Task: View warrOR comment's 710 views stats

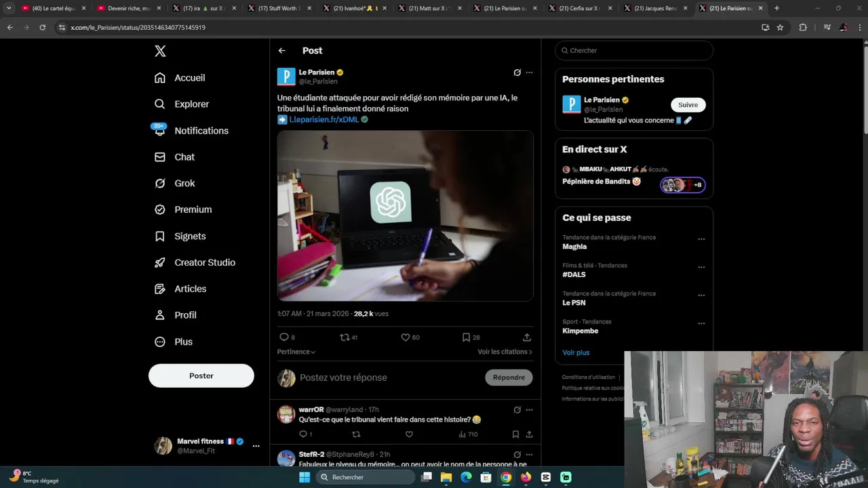Action: pyautogui.click(x=468, y=434)
